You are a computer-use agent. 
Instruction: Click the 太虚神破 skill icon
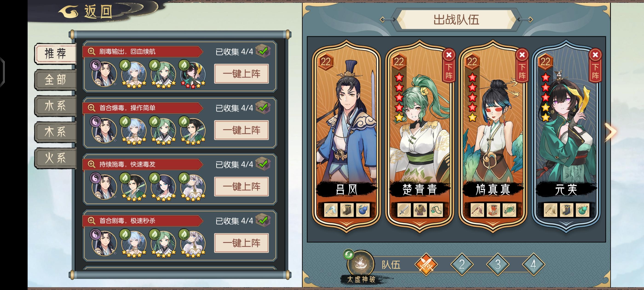tap(361, 264)
